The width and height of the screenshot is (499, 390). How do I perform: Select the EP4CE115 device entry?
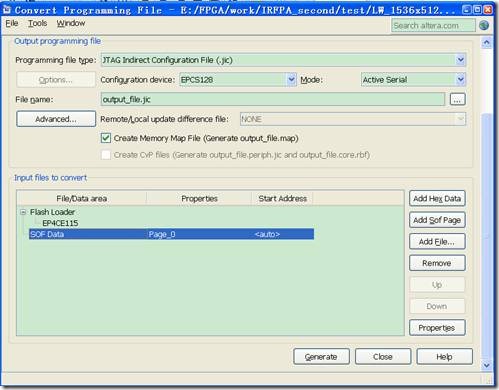(60, 223)
